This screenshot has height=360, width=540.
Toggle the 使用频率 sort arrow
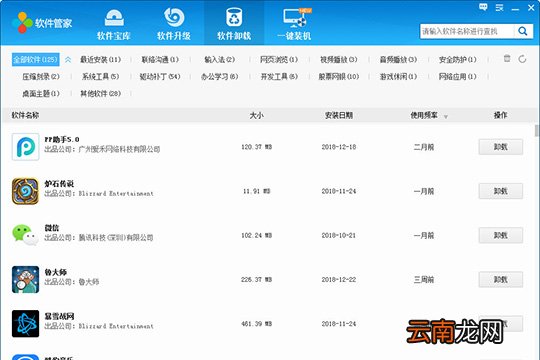coord(446,117)
